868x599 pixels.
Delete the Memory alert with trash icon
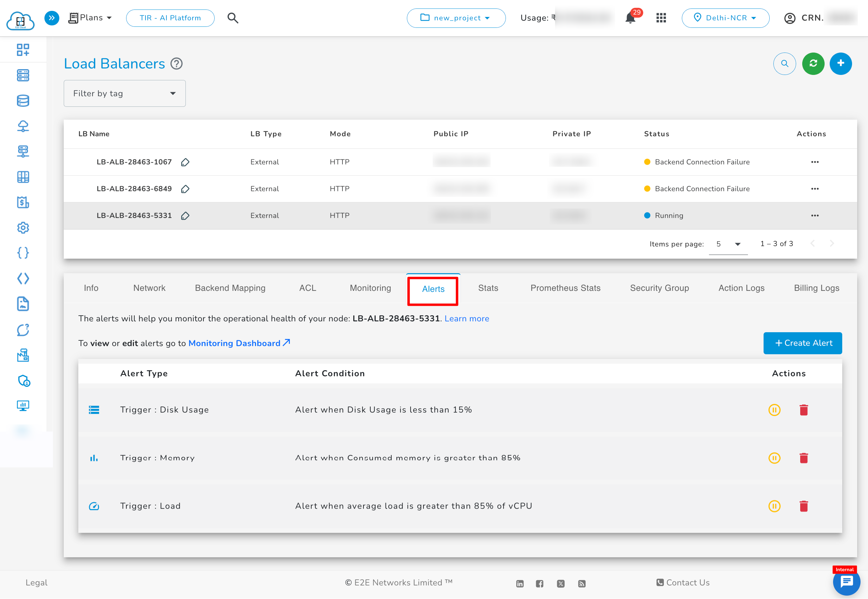coord(804,458)
